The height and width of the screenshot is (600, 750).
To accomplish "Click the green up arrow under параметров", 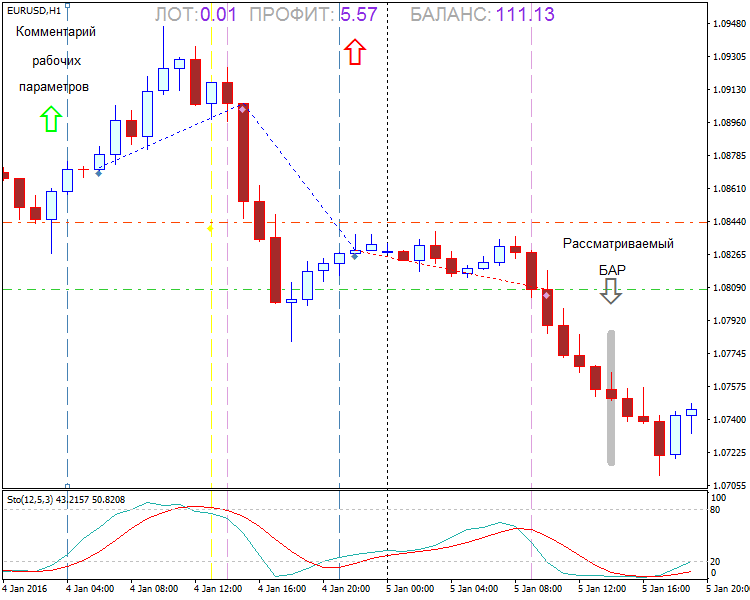I will (x=51, y=119).
